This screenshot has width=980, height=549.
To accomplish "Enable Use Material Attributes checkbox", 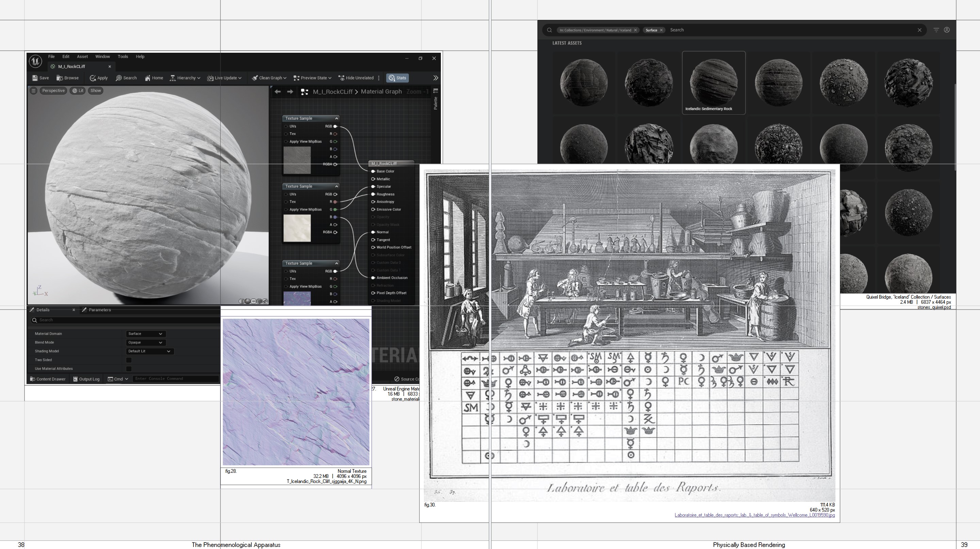I will click(x=129, y=369).
